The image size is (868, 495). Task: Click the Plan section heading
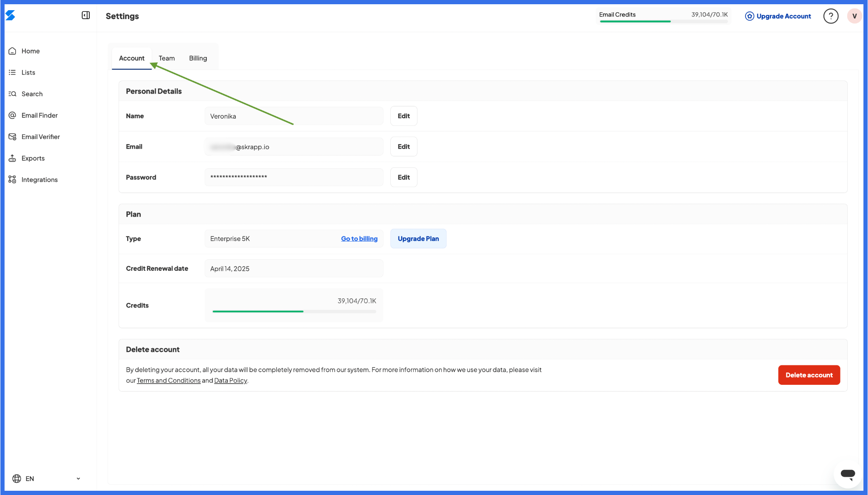pos(133,214)
